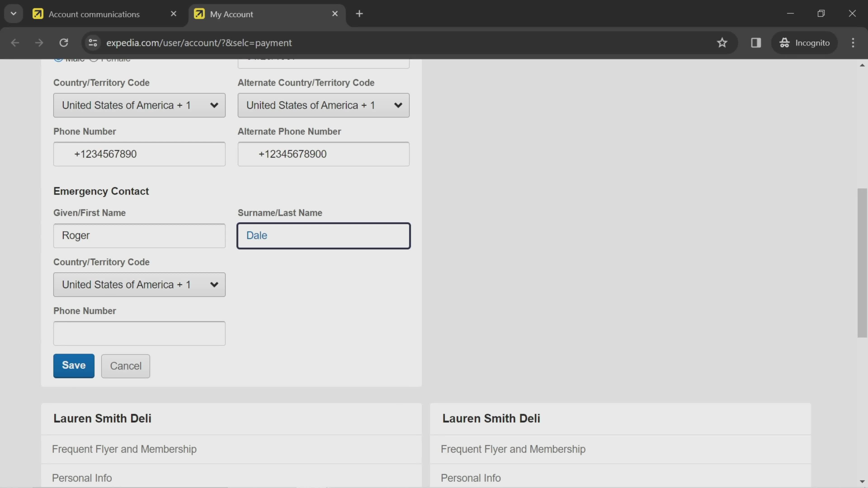
Task: Click the Cancel button
Action: tap(125, 365)
